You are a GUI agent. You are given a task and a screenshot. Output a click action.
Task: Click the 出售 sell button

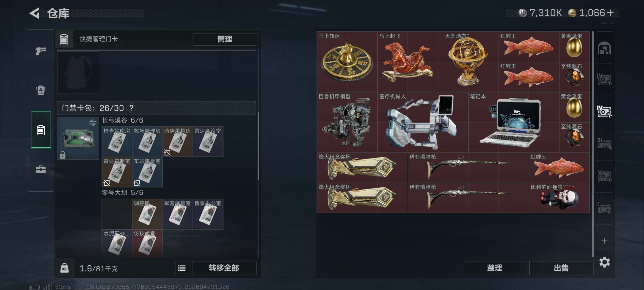561,268
